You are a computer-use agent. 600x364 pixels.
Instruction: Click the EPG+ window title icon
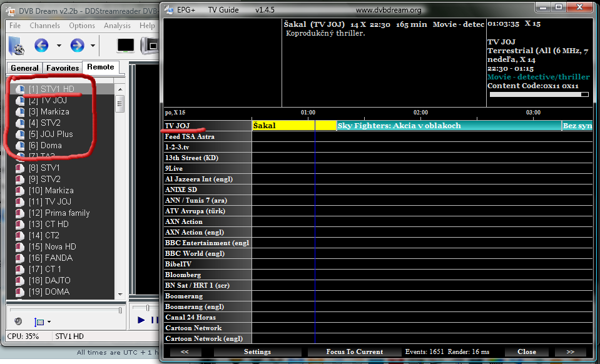coord(169,10)
